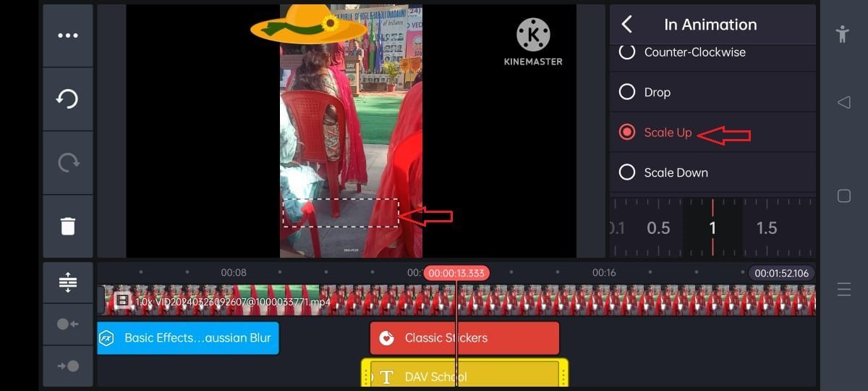This screenshot has width=868, height=391.
Task: Set animation duration to 1.5 on ruler
Action: (x=766, y=229)
